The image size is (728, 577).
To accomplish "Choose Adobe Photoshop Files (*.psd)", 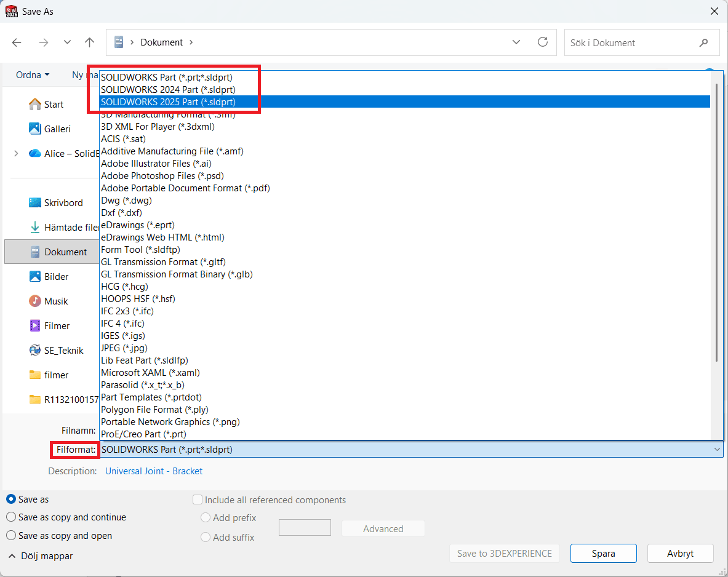I will [405, 175].
